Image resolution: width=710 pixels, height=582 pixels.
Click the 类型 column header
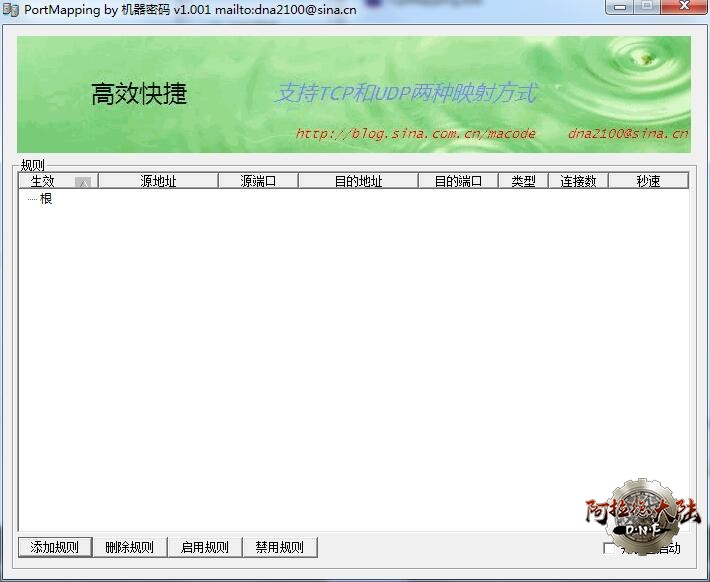(523, 181)
